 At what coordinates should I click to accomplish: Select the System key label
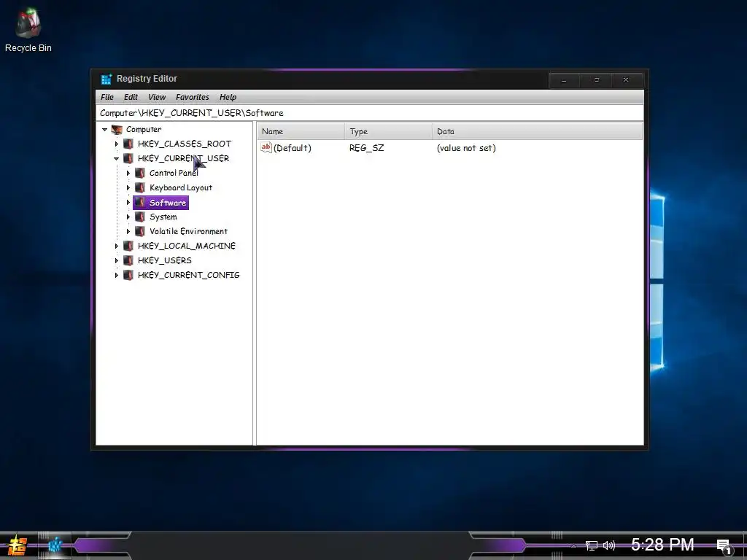(163, 217)
